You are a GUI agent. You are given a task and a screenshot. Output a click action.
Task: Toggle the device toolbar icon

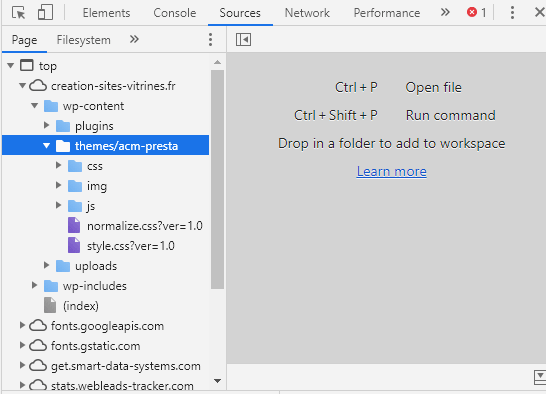point(45,13)
